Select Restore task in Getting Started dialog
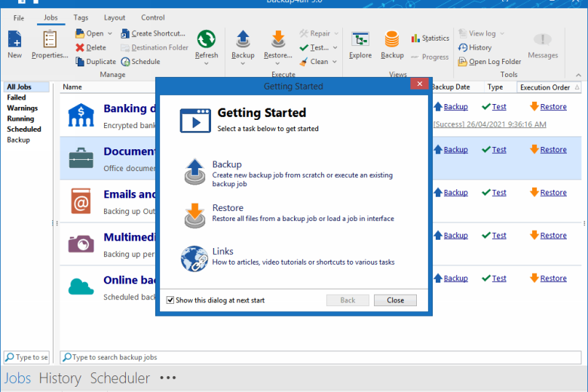Image resolution: width=588 pixels, height=392 pixels. (289, 214)
